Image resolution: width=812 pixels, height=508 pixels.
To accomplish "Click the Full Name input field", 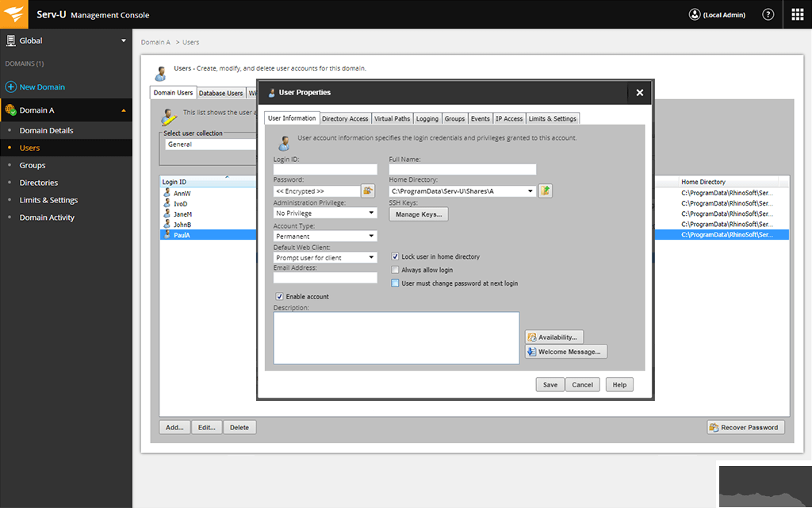I will [462, 169].
